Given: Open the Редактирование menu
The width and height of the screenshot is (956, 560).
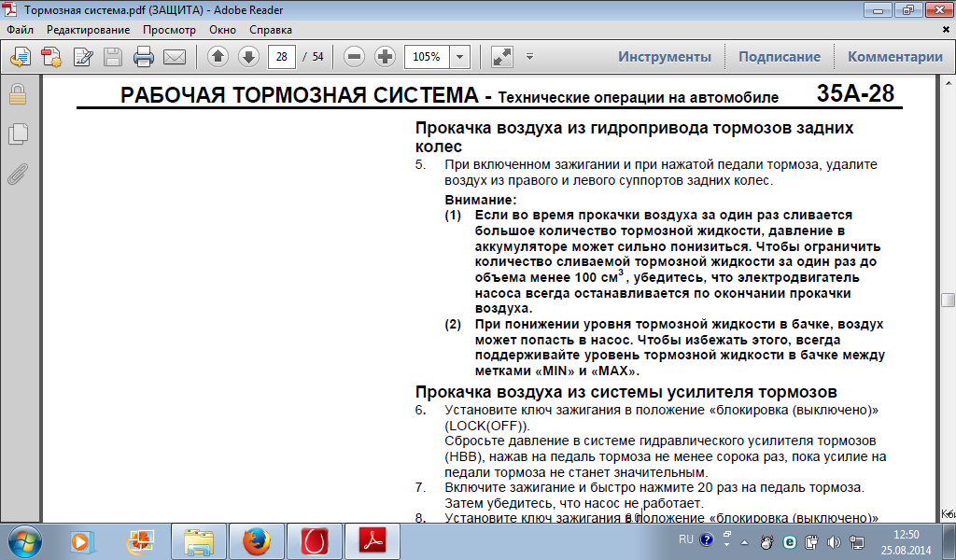Looking at the screenshot, I should [x=88, y=29].
